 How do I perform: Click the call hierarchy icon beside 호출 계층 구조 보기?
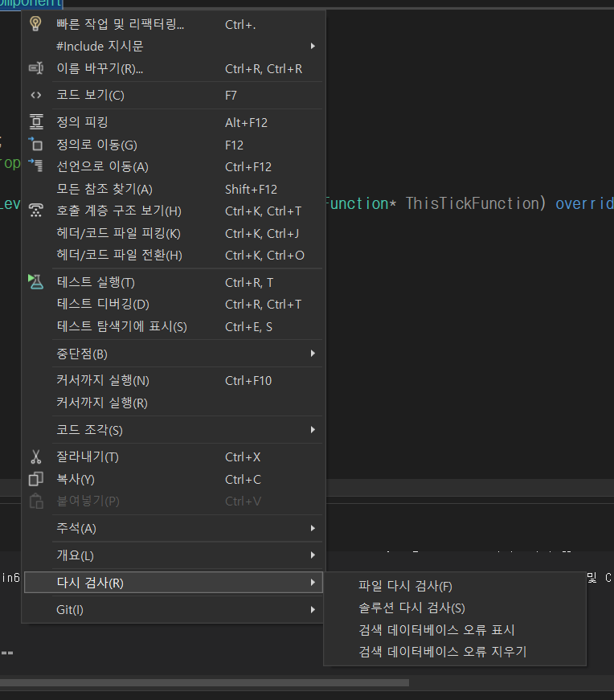pyautogui.click(x=35, y=211)
